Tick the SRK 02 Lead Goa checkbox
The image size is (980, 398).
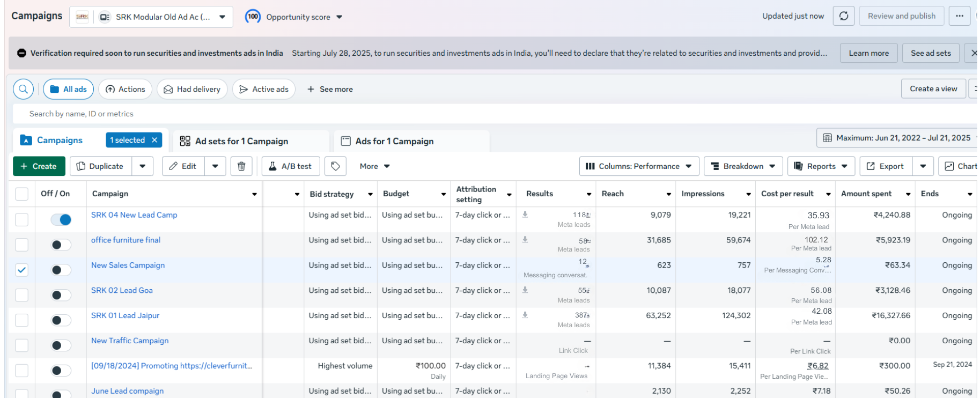(21, 295)
